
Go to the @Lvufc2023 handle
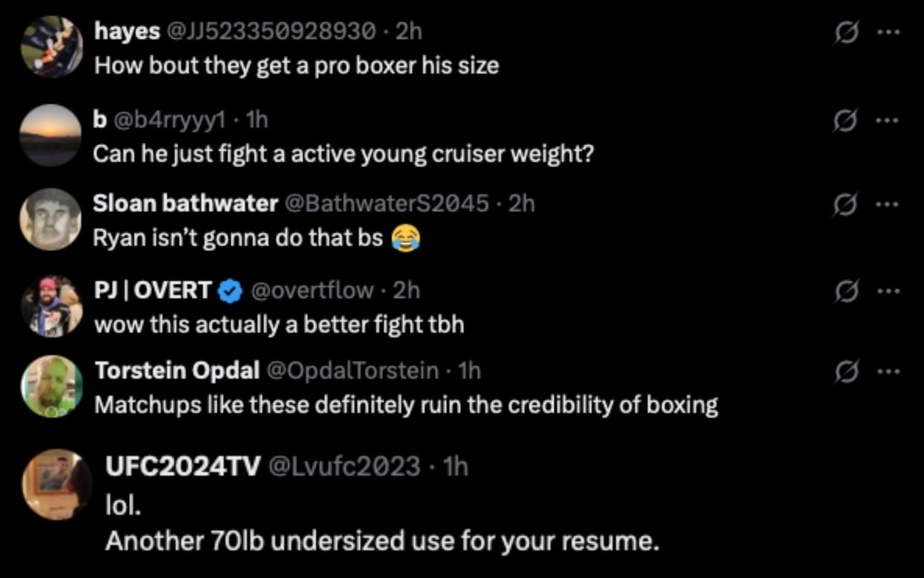tap(344, 466)
